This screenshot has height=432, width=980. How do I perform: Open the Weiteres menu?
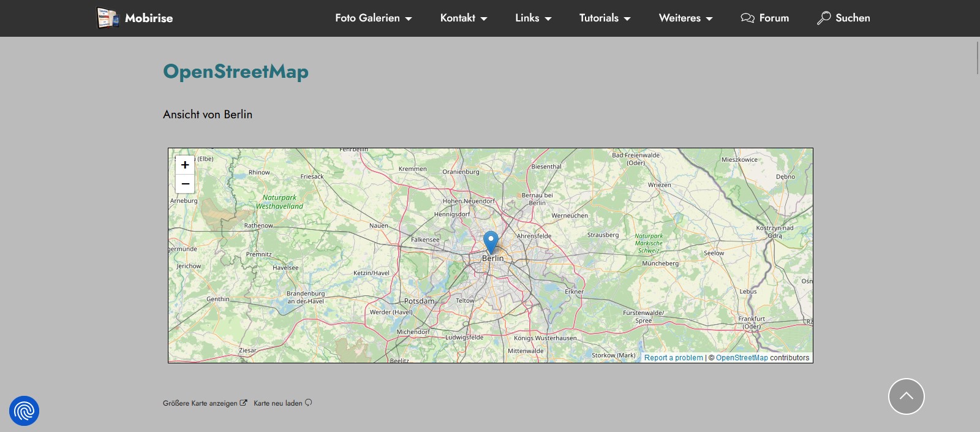[x=685, y=18]
